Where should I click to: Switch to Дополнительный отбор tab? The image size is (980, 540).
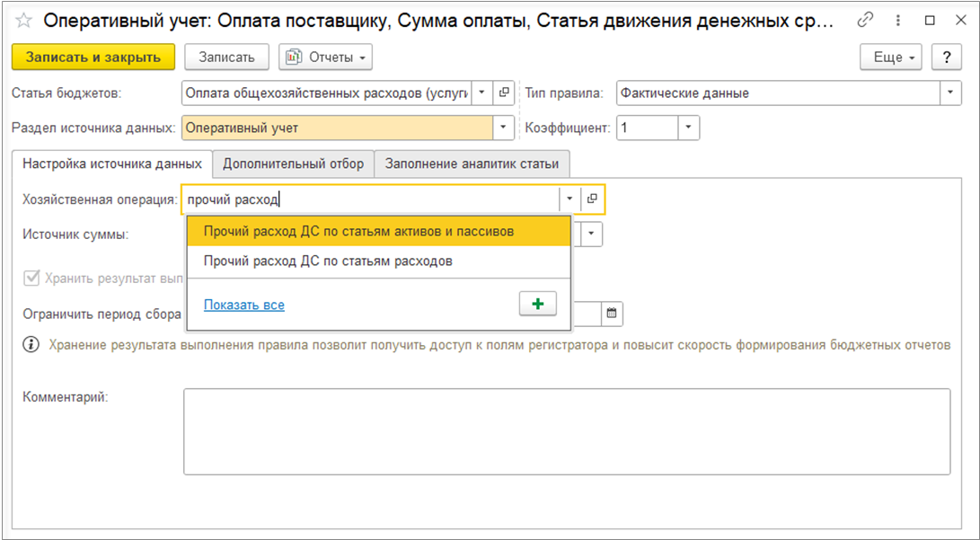coord(293,164)
